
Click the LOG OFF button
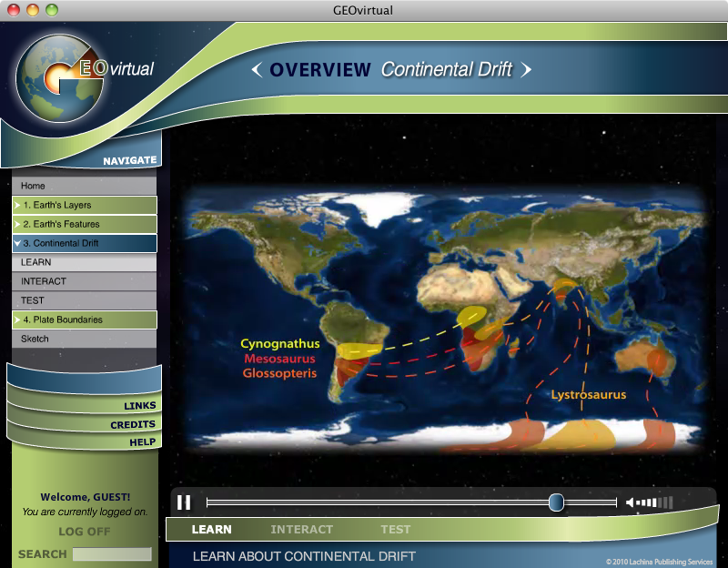[85, 532]
